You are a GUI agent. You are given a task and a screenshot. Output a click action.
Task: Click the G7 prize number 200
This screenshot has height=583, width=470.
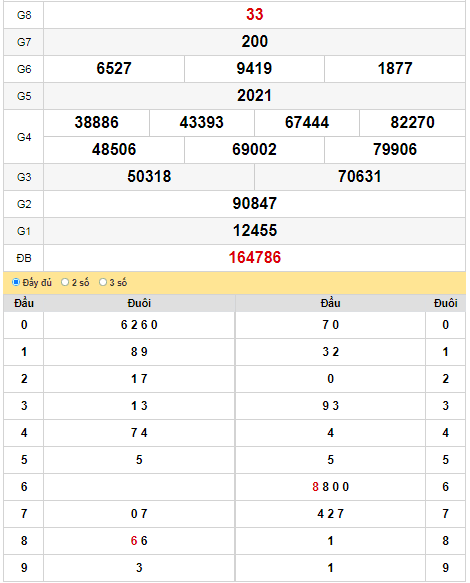[255, 42]
